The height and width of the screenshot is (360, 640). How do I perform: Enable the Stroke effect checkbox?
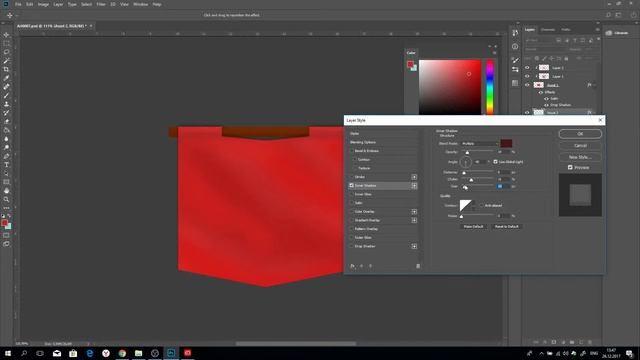pos(351,177)
